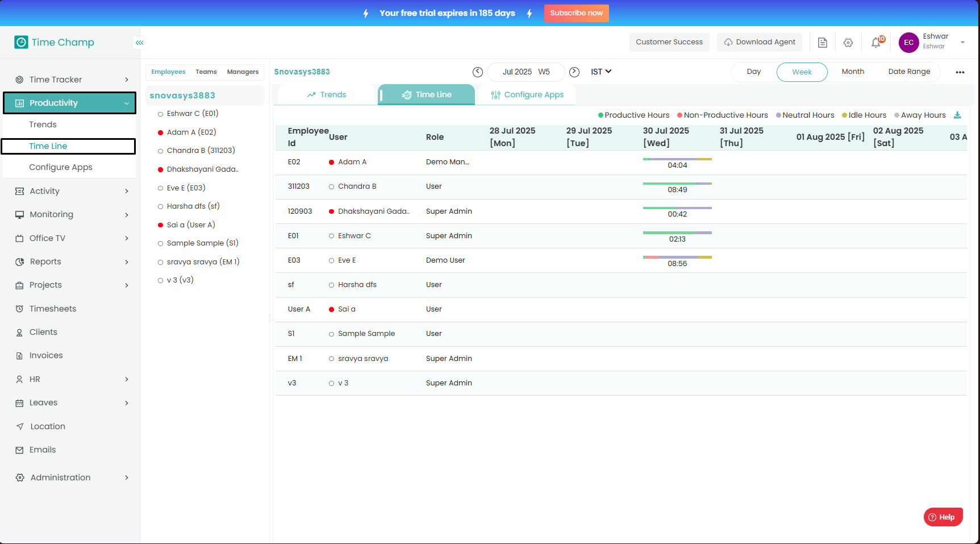Switch to Day view
Screen dimensions: 980x544
tap(753, 72)
